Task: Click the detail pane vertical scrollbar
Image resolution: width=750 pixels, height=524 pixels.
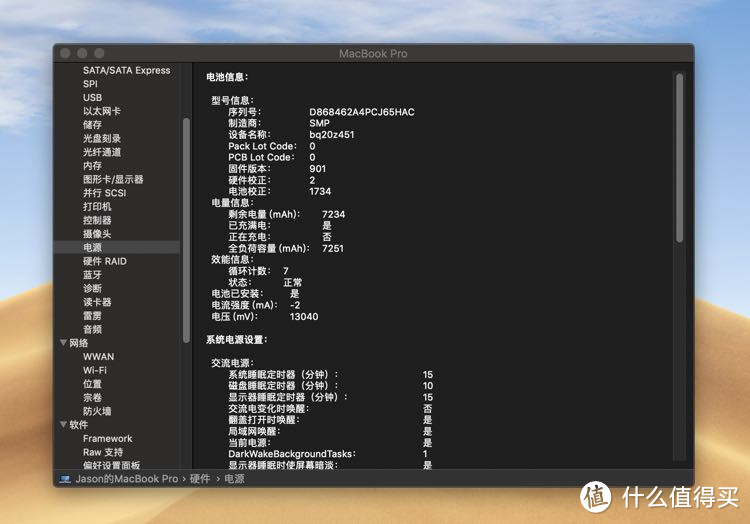Action: tap(679, 158)
